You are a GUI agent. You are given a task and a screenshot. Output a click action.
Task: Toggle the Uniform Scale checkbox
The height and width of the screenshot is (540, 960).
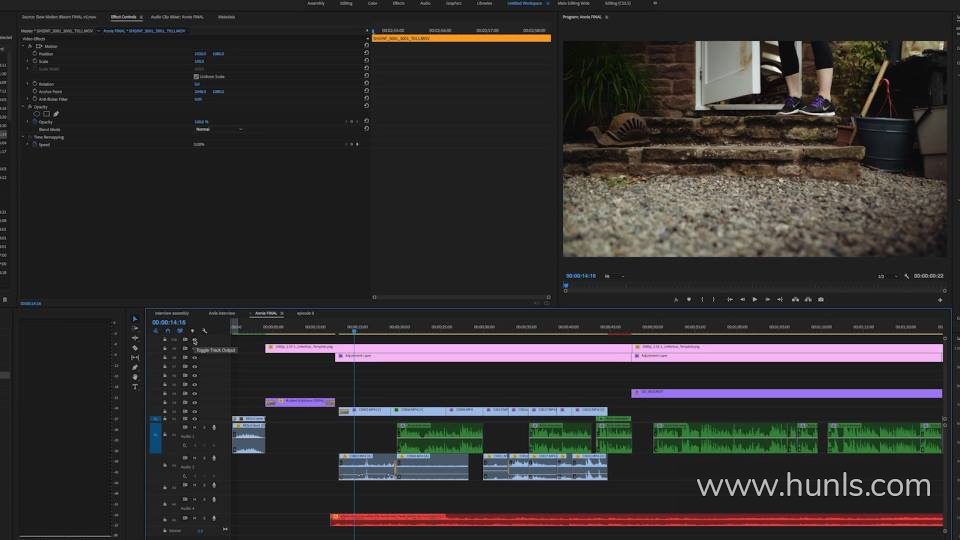click(x=196, y=77)
